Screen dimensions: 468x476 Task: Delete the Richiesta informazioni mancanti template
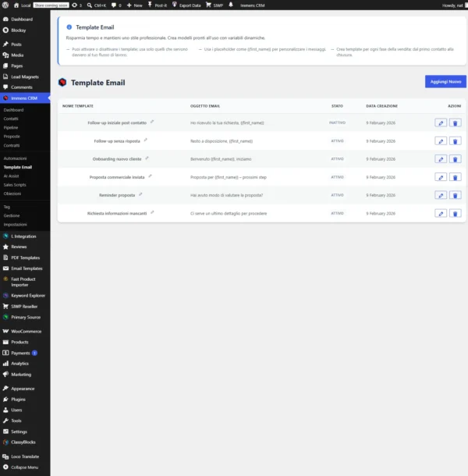455,213
